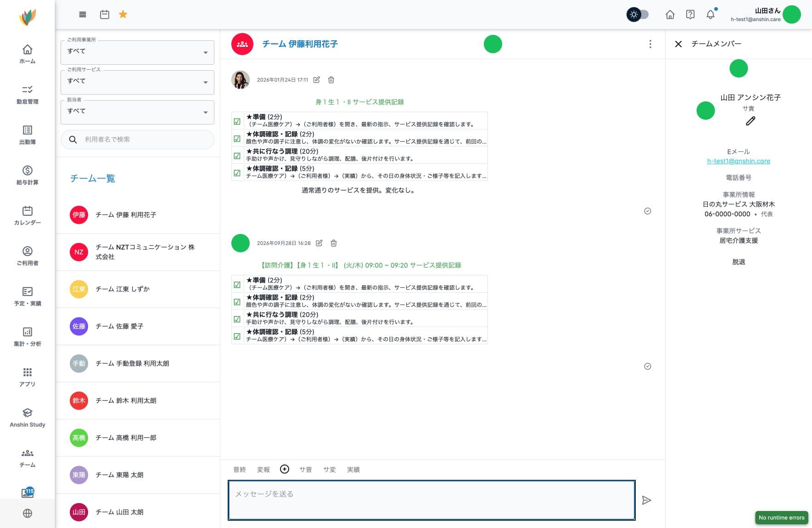Open 出勤簿 in sidebar
This screenshot has width=812, height=528.
click(x=28, y=135)
